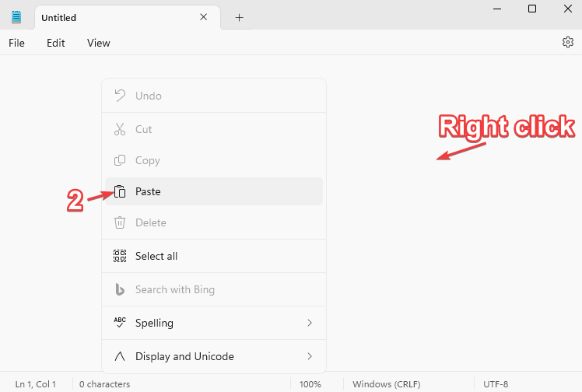Click UTF-8 encoding in status bar
582x392 pixels.
tap(496, 384)
